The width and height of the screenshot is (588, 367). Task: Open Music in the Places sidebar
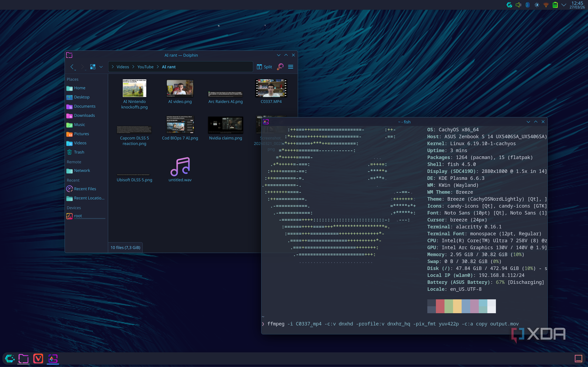pos(86,125)
